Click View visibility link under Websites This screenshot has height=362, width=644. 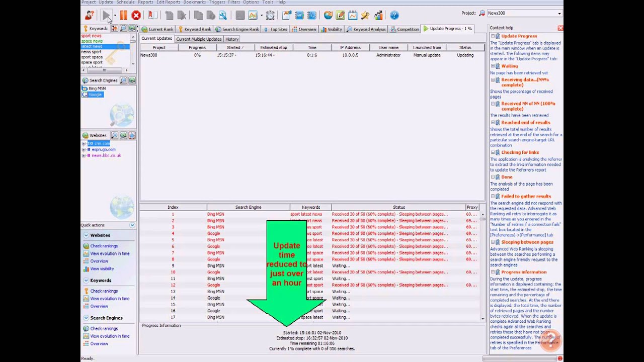click(102, 268)
